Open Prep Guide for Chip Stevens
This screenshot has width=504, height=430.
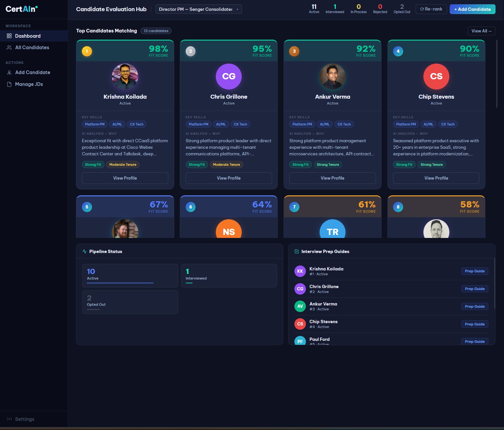pyautogui.click(x=475, y=324)
